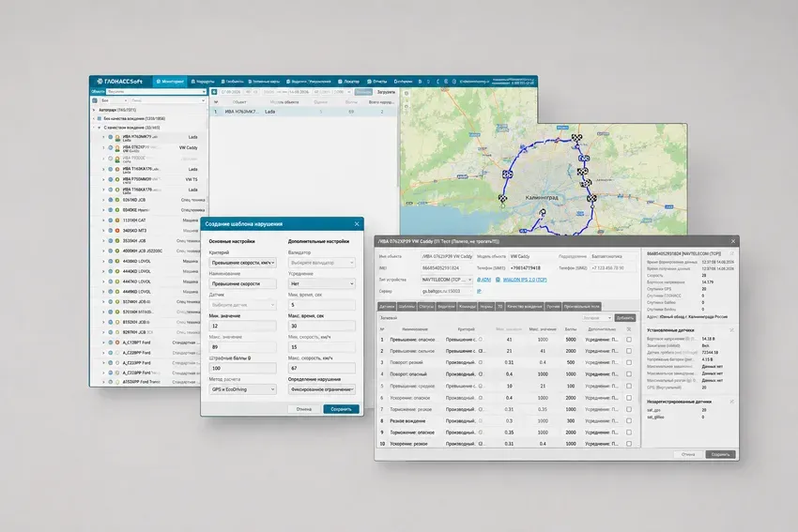Viewport: 798px width, 532px height.
Task: Click the Телефон (SIM1) field with +79814719418
Action: 531,268
